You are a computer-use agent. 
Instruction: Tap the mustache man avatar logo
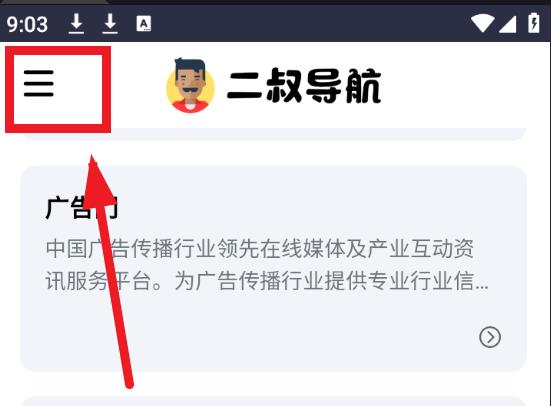(190, 85)
